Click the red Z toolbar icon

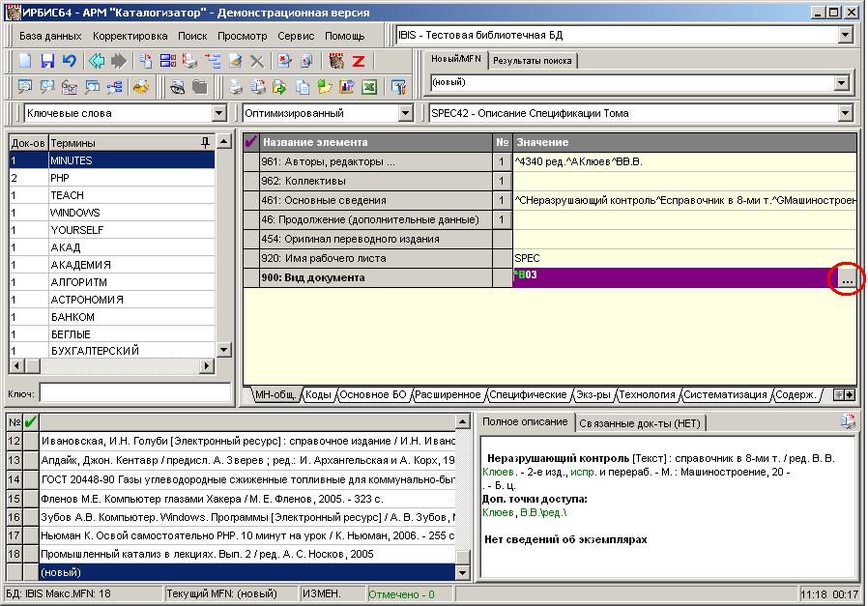[x=359, y=61]
